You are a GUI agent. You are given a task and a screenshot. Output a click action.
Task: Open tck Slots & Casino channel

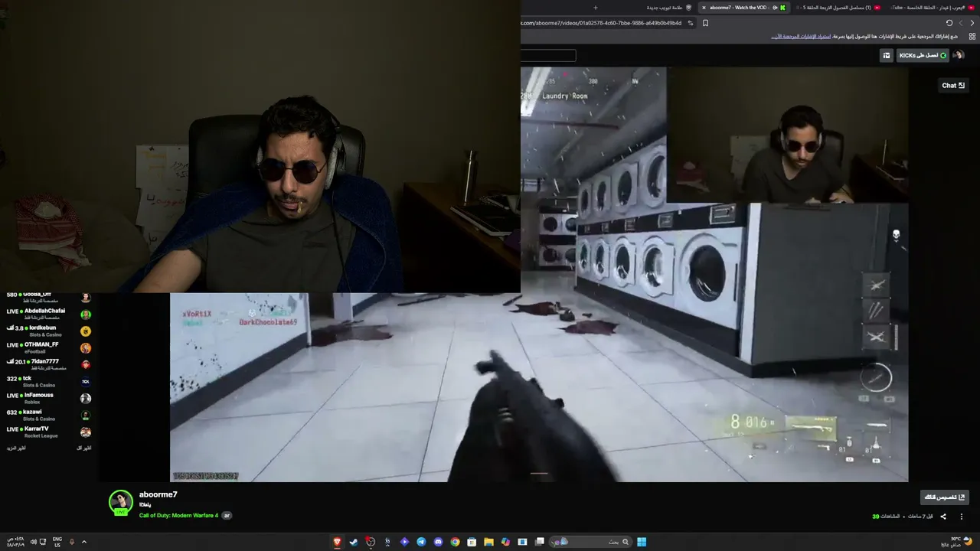coord(49,382)
